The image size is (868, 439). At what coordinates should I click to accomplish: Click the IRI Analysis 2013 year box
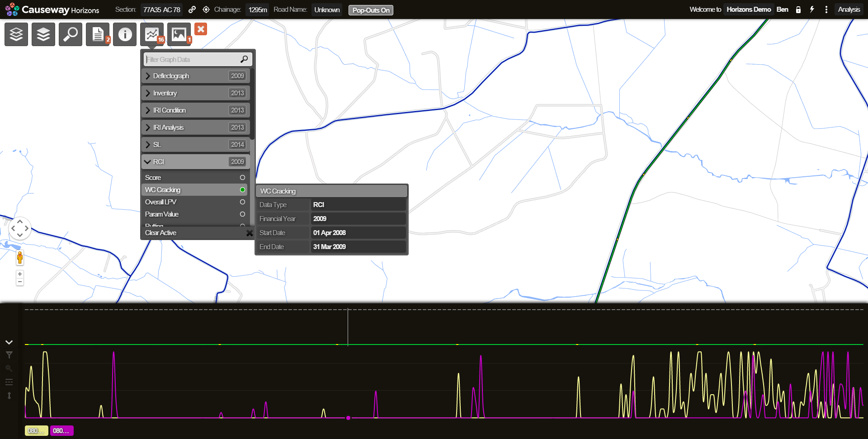coord(237,127)
